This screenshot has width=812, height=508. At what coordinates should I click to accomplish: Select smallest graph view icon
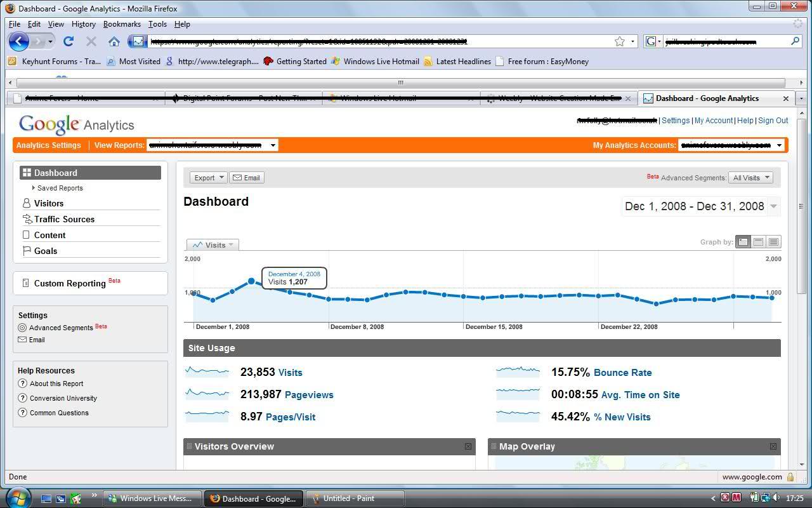[x=743, y=242]
